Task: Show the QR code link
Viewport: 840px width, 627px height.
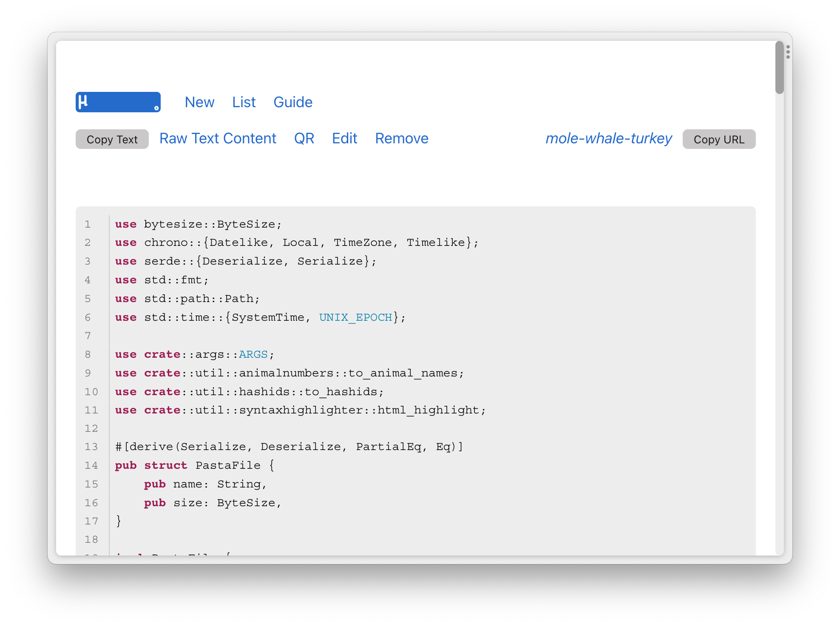Action: tap(304, 139)
